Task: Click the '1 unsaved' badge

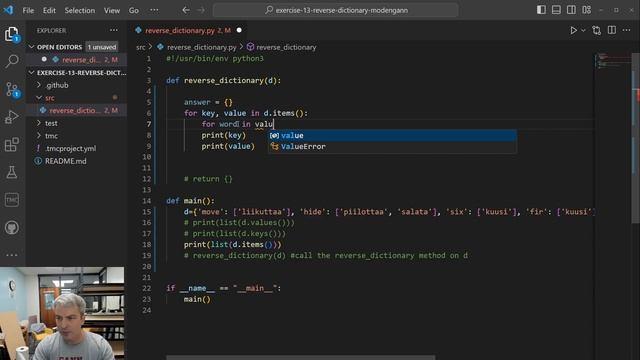Action: pyautogui.click(x=102, y=47)
